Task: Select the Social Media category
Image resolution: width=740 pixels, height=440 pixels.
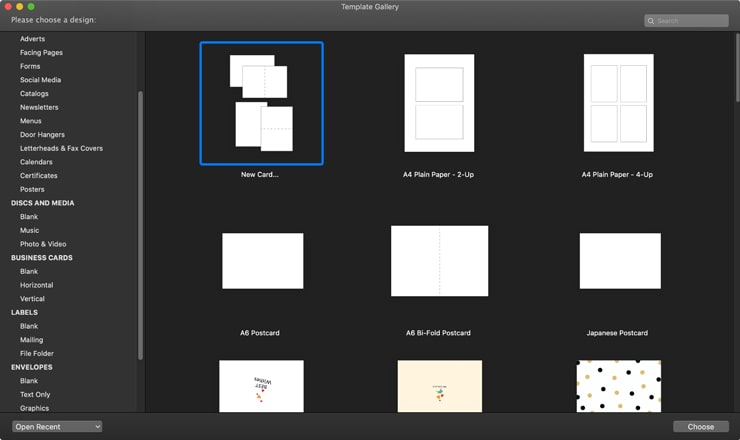Action: (x=40, y=80)
